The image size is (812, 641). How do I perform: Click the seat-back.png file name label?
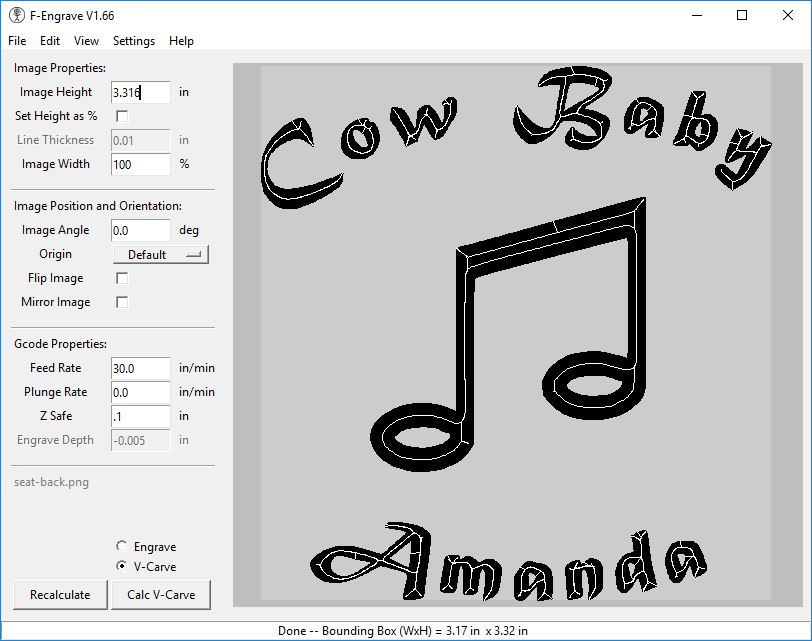coord(51,482)
